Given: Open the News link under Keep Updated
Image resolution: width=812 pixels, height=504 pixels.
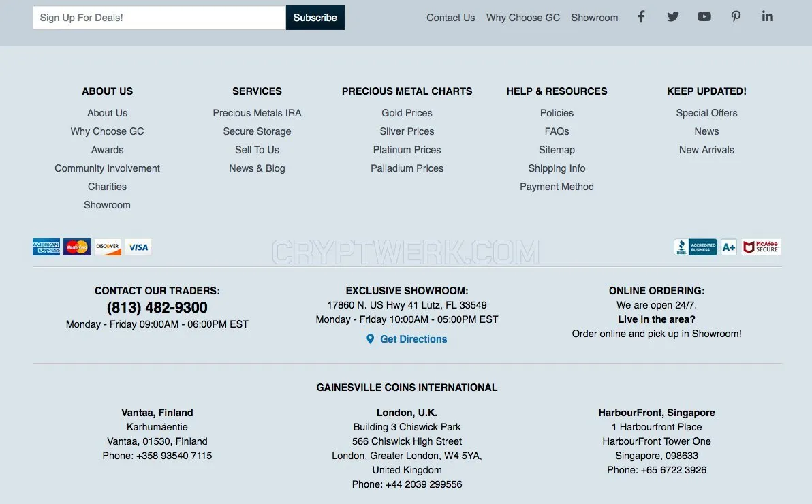Looking at the screenshot, I should click(x=706, y=131).
